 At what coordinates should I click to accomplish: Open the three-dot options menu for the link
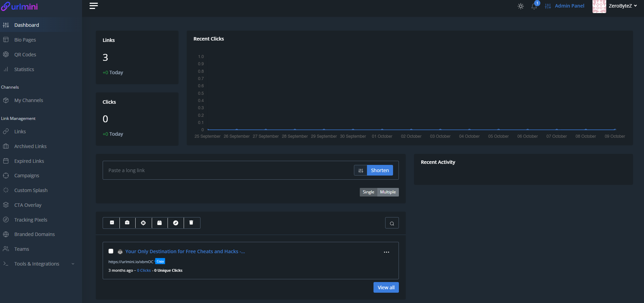coord(387,252)
